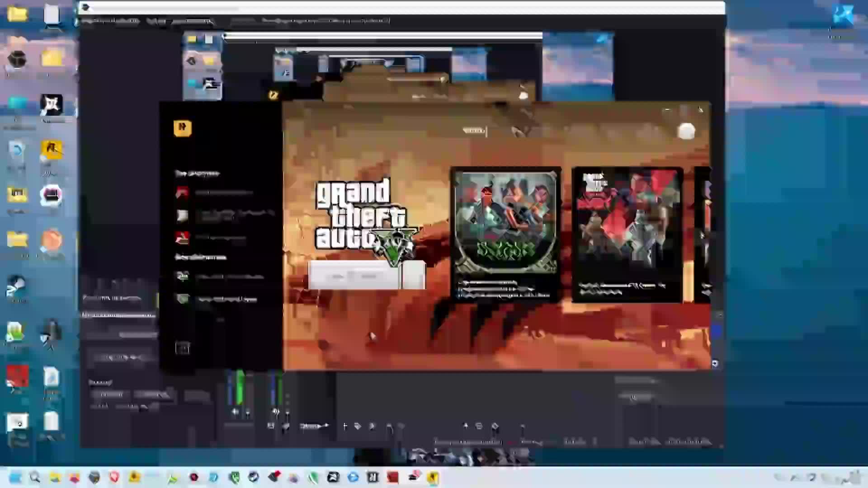The image size is (868, 488).
Task: Click the first icon left of the sources toolbar
Action: point(270,426)
